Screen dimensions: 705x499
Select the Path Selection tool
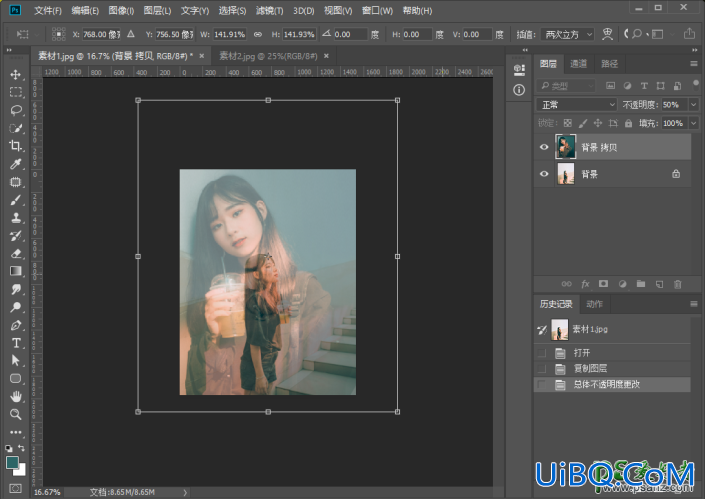click(x=16, y=361)
